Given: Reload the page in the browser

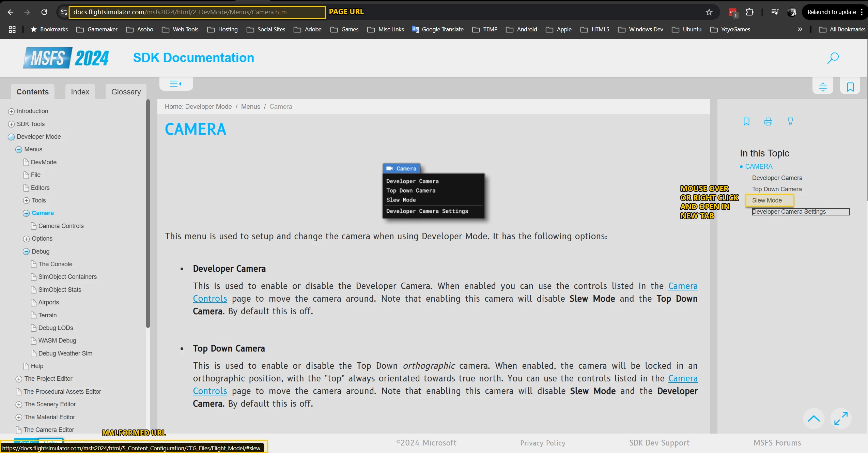Looking at the screenshot, I should [44, 12].
